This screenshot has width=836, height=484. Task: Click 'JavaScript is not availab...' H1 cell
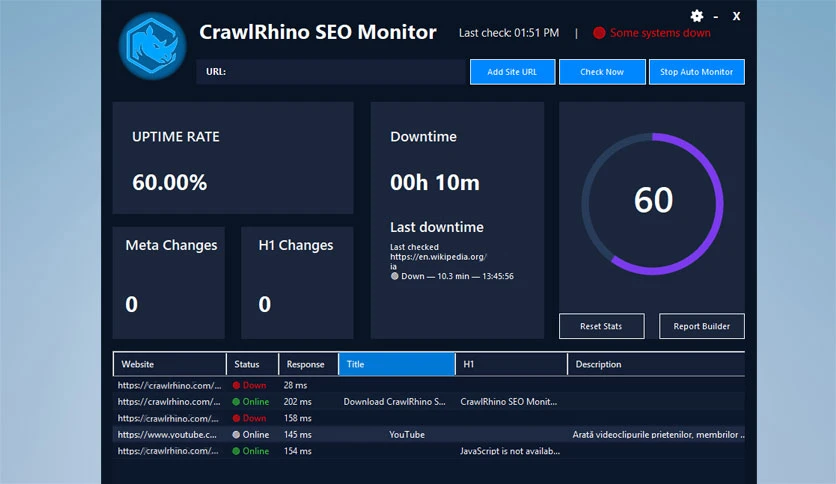[x=510, y=451]
